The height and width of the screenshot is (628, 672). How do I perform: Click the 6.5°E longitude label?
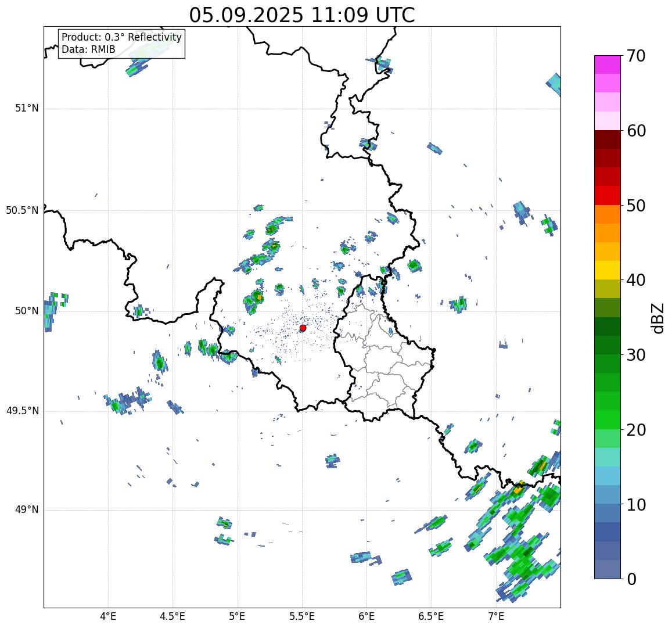[x=431, y=616]
